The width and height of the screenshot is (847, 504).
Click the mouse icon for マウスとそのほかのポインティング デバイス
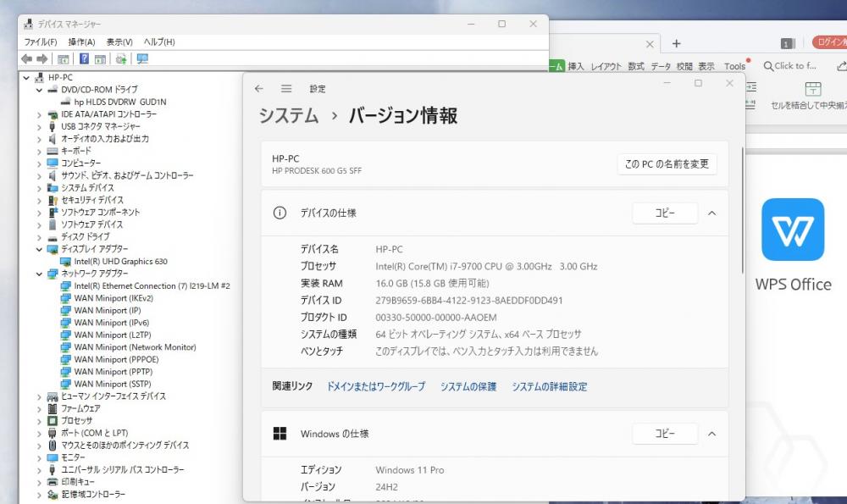click(x=53, y=445)
